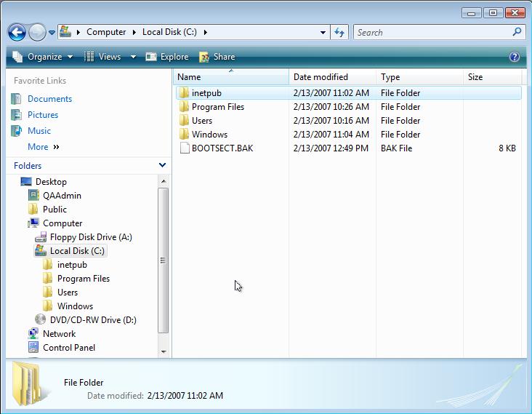This screenshot has height=414, width=532.
Task: Click the 8 KB size value
Action: click(x=507, y=148)
